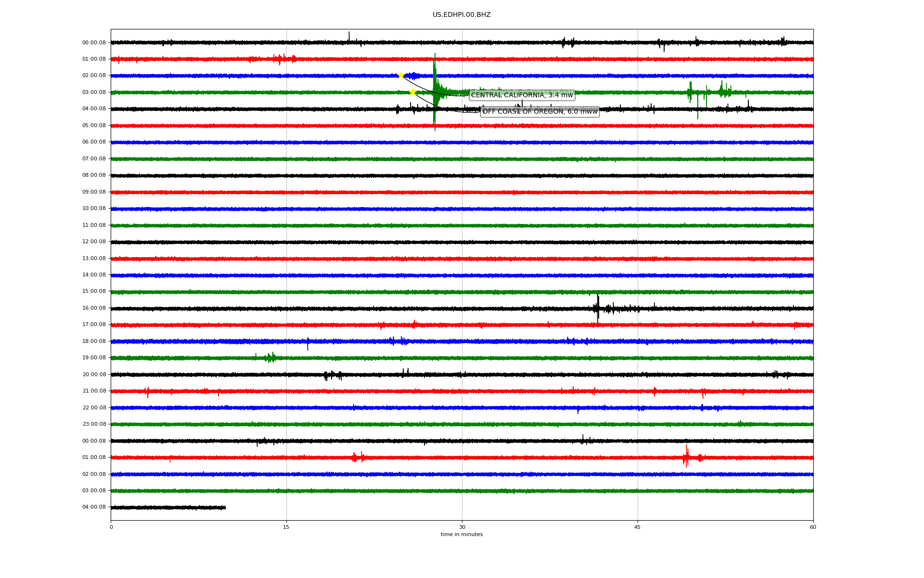Click the 12:00:08 row label
The height and width of the screenshot is (578, 924).
click(94, 242)
